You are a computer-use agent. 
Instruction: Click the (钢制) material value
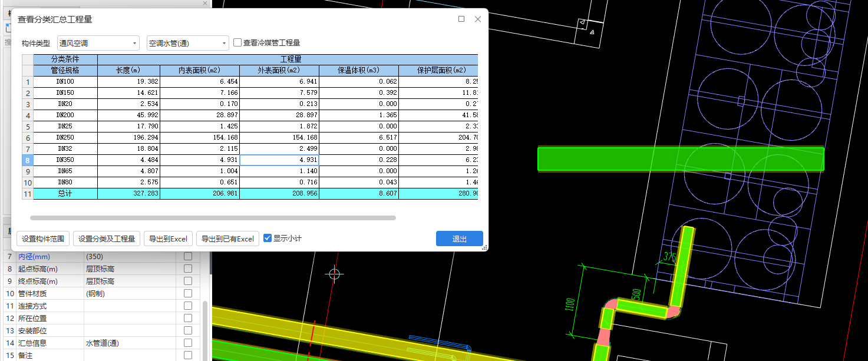coord(95,293)
